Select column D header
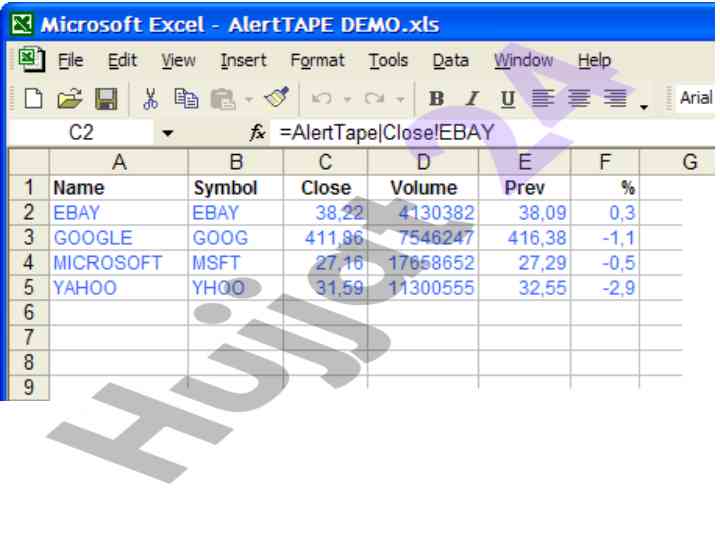 tap(423, 162)
